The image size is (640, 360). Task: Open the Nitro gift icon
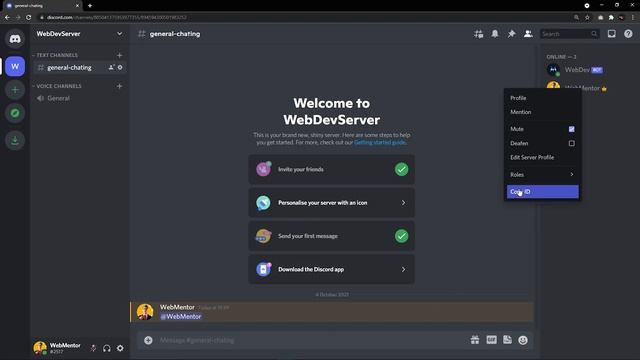475,340
